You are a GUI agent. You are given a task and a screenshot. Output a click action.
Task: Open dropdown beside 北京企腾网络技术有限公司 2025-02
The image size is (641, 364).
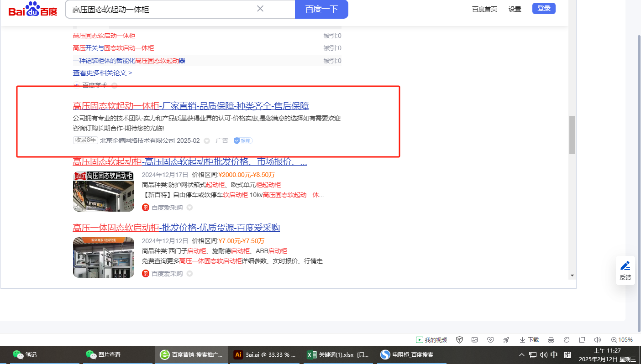(207, 141)
